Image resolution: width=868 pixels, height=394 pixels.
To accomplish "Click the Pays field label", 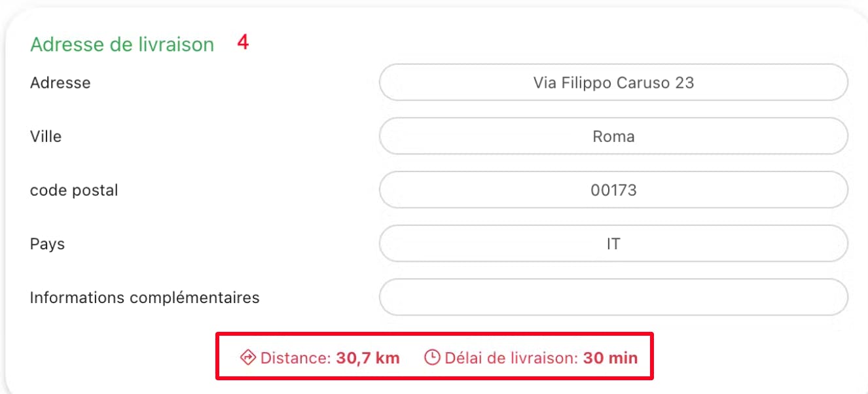I will (47, 244).
